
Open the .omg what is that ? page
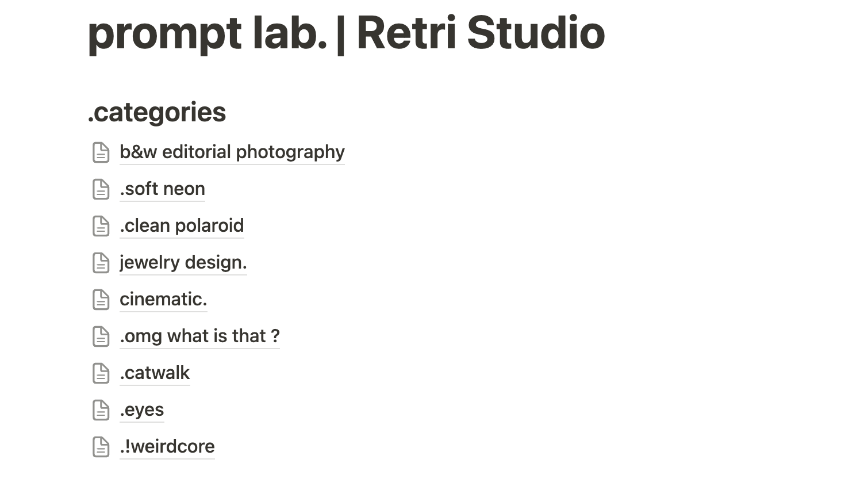click(x=199, y=336)
